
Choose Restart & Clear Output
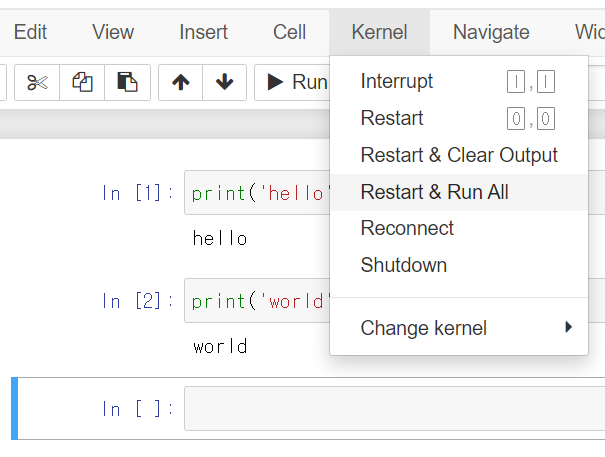[x=459, y=155]
